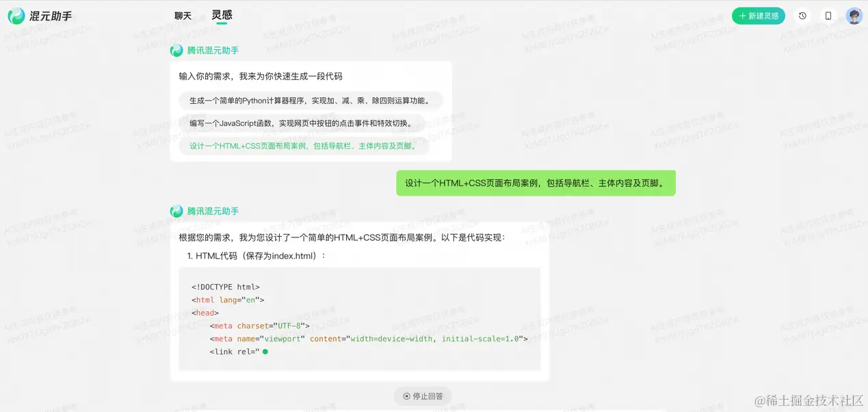868x412 pixels.
Task: Click the 混元助手 logo icon
Action: 16,16
